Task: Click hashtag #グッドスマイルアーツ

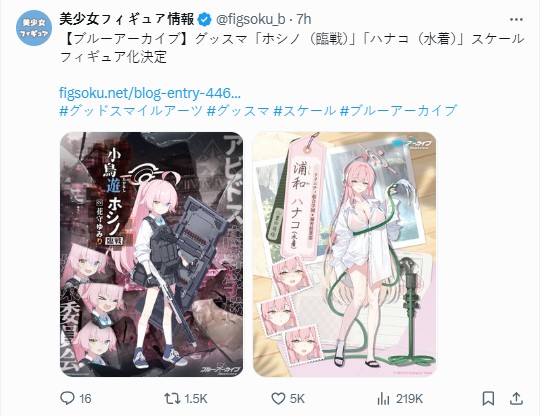Action: pos(131,111)
